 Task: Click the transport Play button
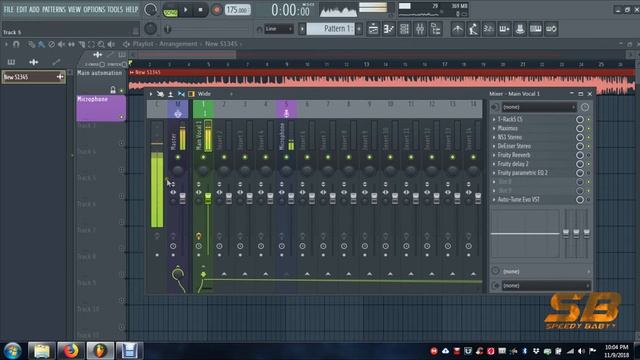click(x=186, y=10)
